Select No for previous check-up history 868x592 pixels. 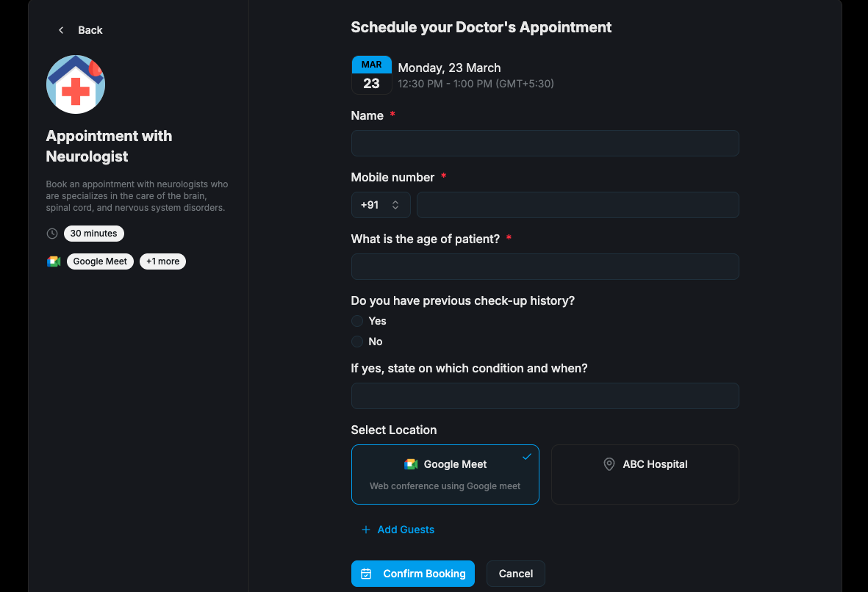click(357, 342)
